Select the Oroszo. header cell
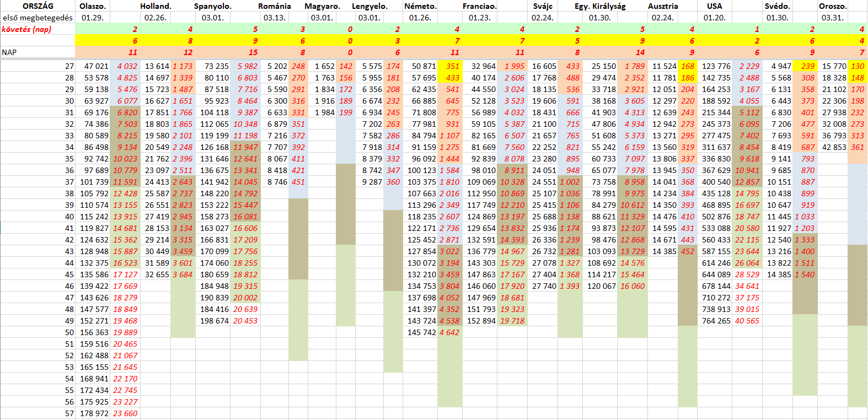This screenshot has height=420, width=868. click(x=833, y=6)
